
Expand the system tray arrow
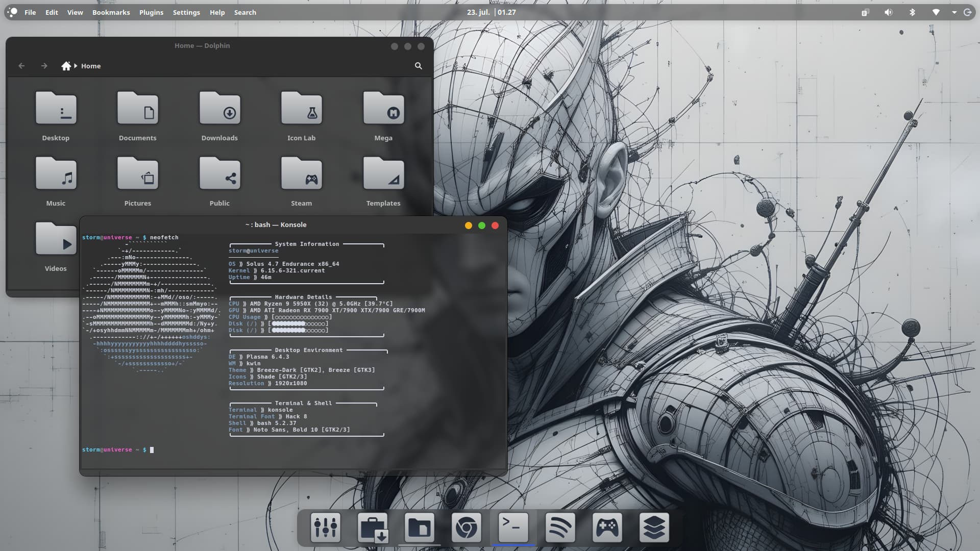954,12
